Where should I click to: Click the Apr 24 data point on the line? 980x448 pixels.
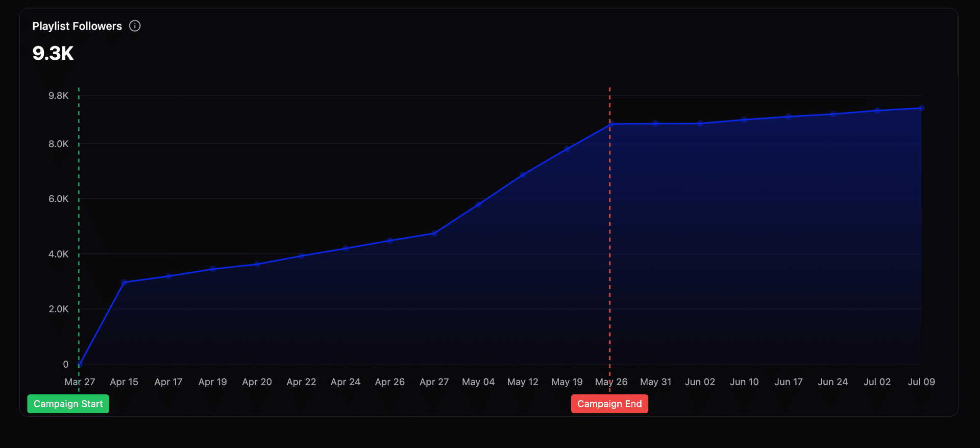coord(346,248)
